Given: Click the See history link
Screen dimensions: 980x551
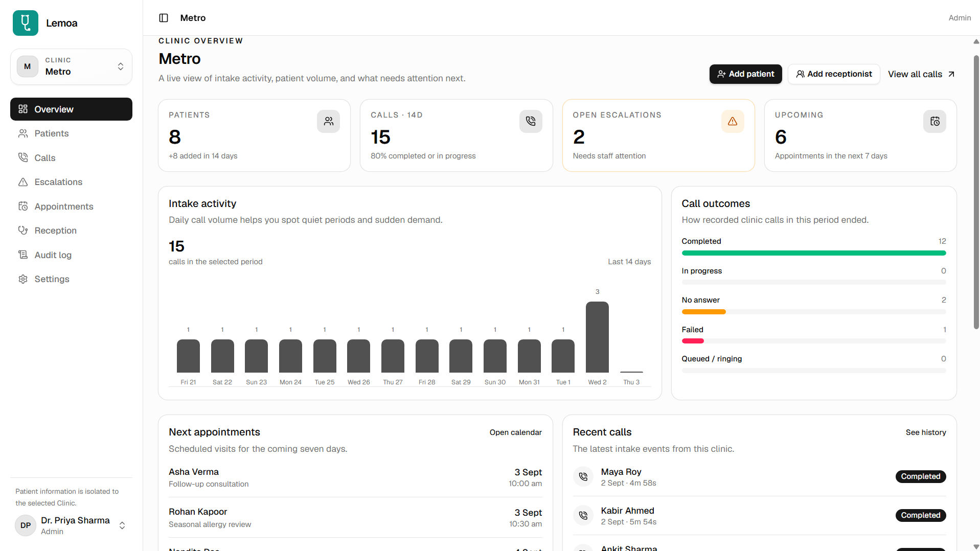Looking at the screenshot, I should [926, 432].
